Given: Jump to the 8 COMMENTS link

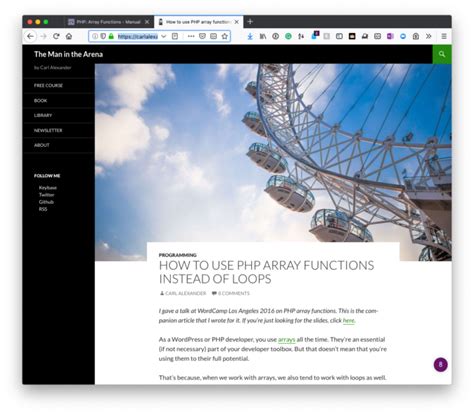Looking at the screenshot, I should coord(234,293).
